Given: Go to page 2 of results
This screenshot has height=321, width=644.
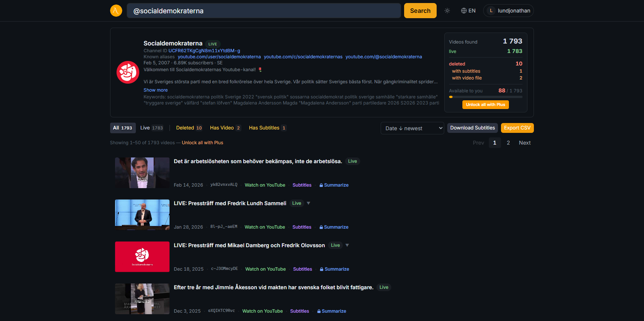Looking at the screenshot, I should click(508, 143).
